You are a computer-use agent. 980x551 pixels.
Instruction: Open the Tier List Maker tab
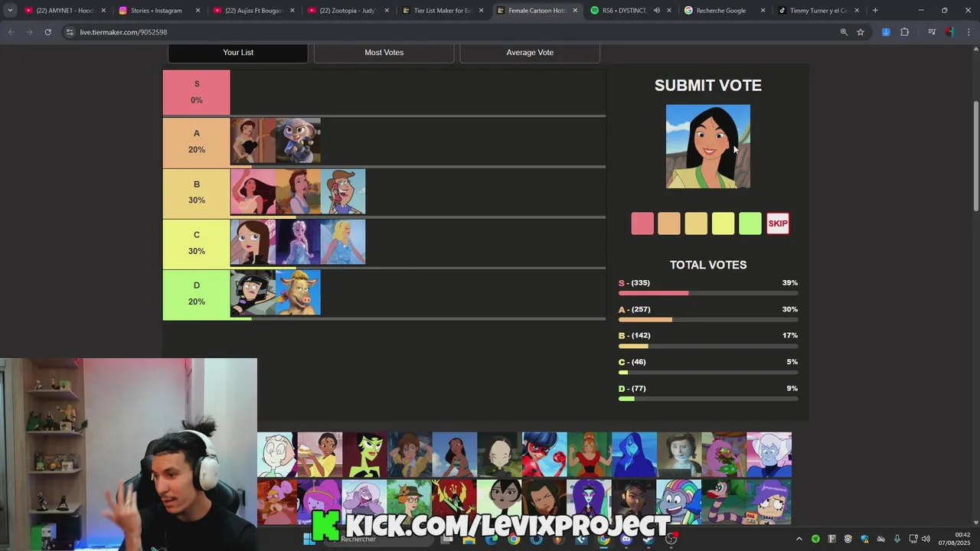[442, 11]
